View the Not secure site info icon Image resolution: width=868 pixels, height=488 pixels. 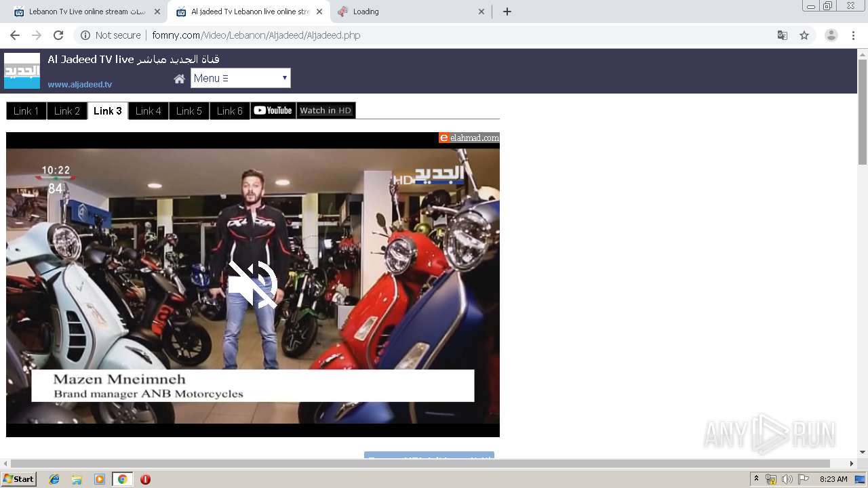point(85,35)
